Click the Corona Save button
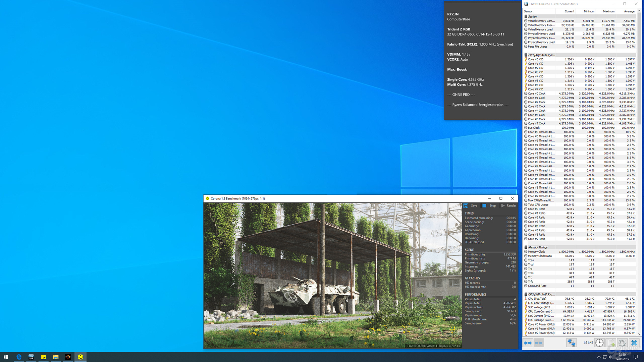 [471, 206]
